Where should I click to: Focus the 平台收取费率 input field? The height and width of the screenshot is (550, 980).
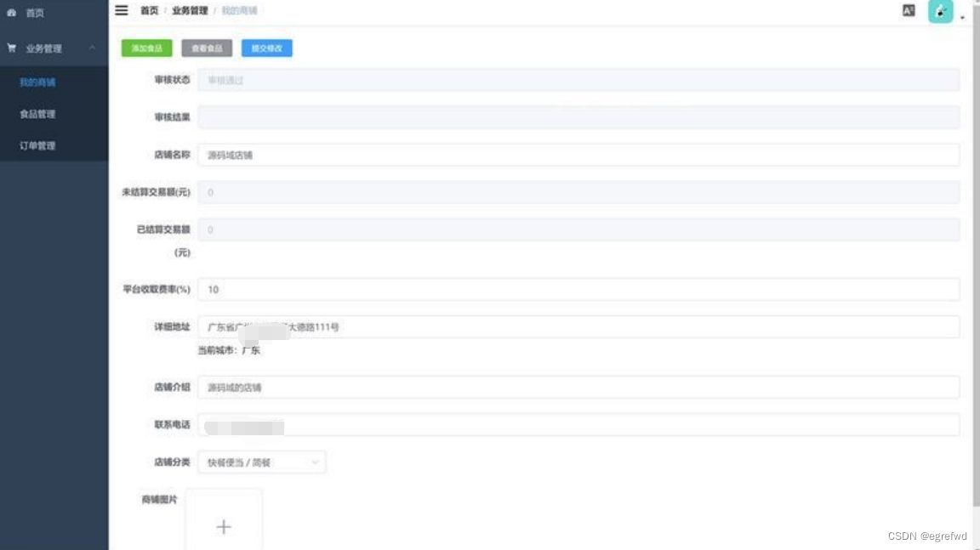(x=578, y=289)
